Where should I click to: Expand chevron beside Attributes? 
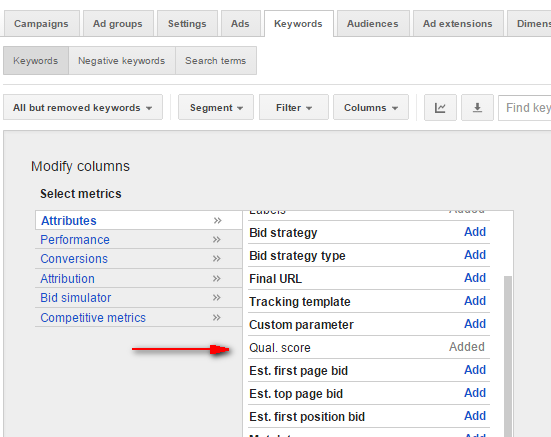(218, 221)
